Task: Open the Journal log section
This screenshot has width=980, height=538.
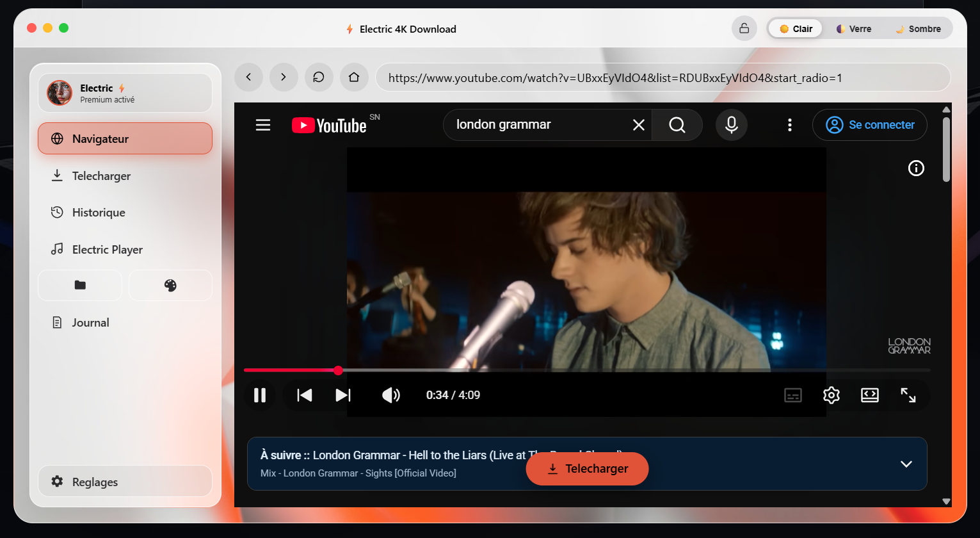Action: (x=125, y=323)
